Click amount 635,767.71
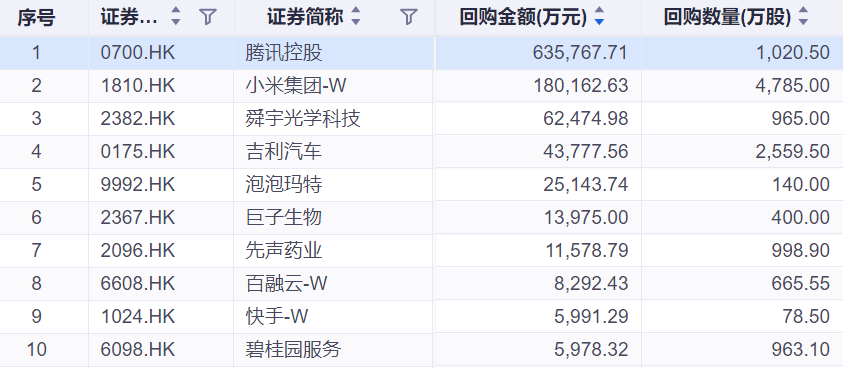The width and height of the screenshot is (843, 368). coord(580,53)
